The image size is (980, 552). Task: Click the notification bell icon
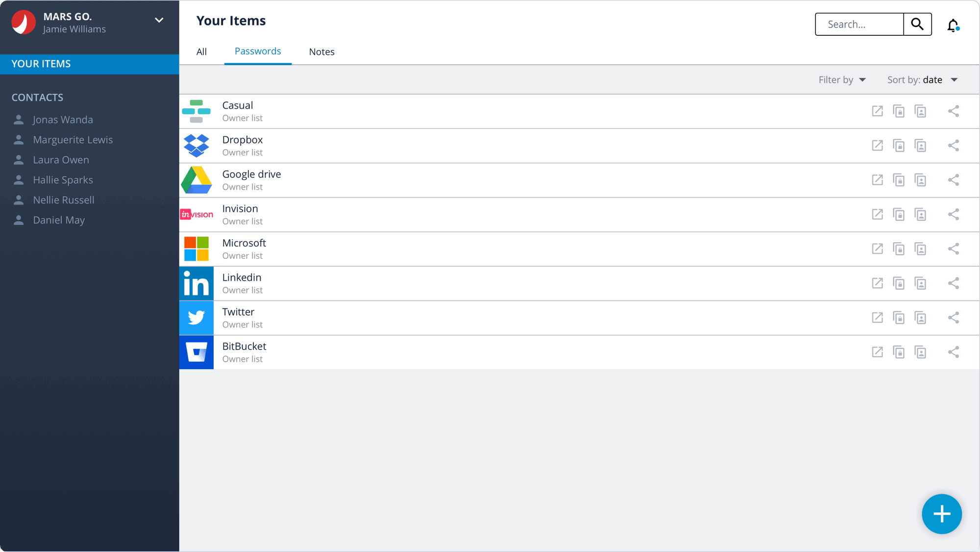pos(953,24)
